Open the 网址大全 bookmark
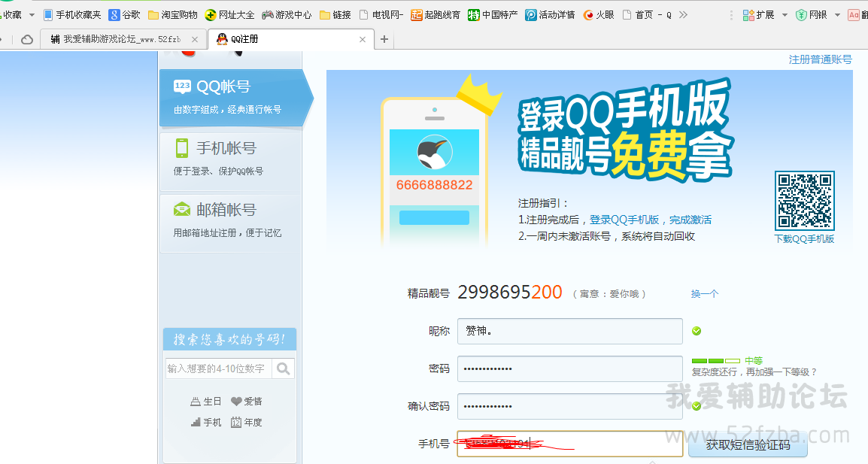Viewport: 868px width, 464px height. click(x=229, y=15)
